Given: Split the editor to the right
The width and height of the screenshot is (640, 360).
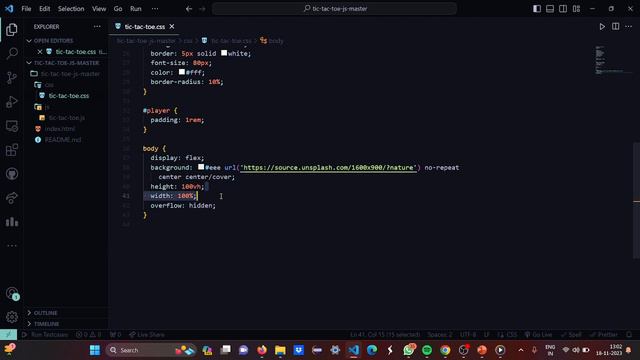Looking at the screenshot, I should (x=616, y=27).
